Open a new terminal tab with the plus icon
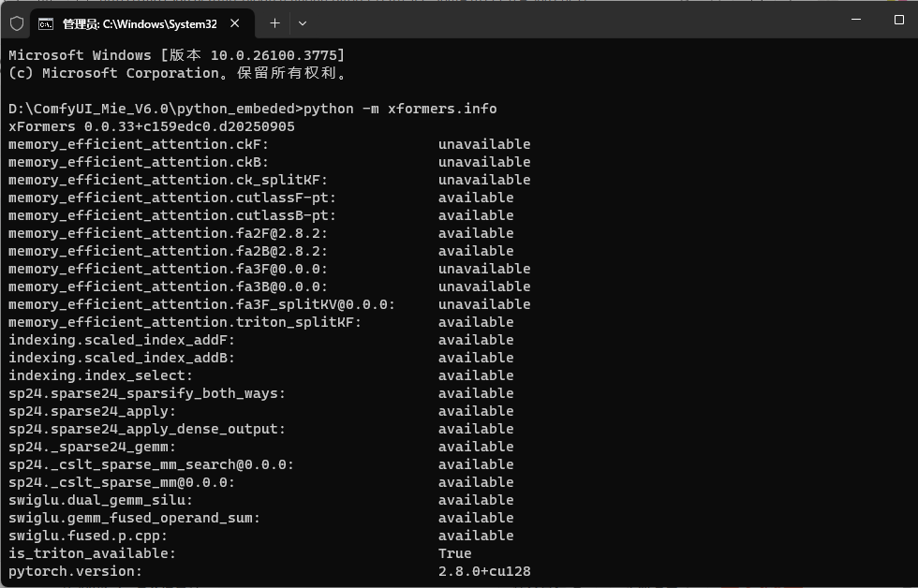Viewport: 918px width, 588px height. [274, 22]
